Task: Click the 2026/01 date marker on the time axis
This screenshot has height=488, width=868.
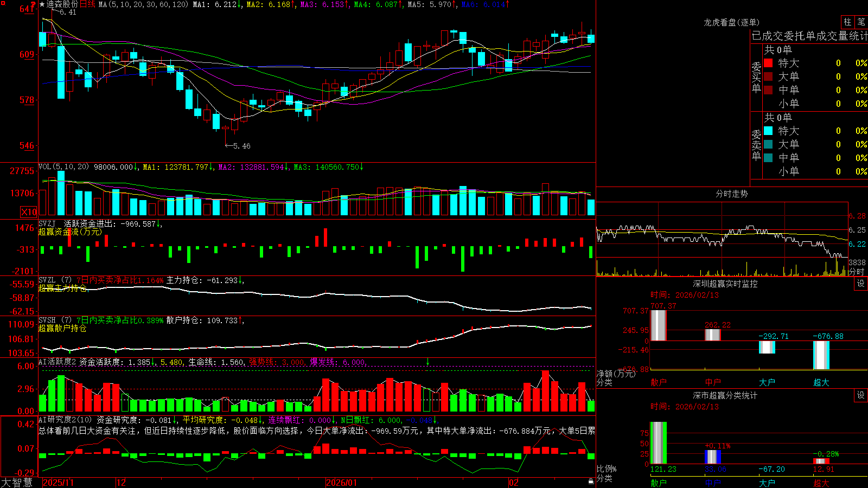Action: tap(341, 483)
